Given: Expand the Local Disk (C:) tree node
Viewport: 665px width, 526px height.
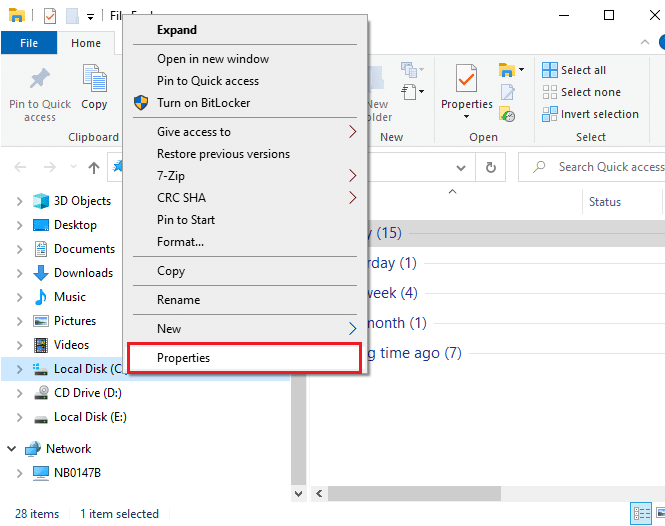Looking at the screenshot, I should 20,369.
